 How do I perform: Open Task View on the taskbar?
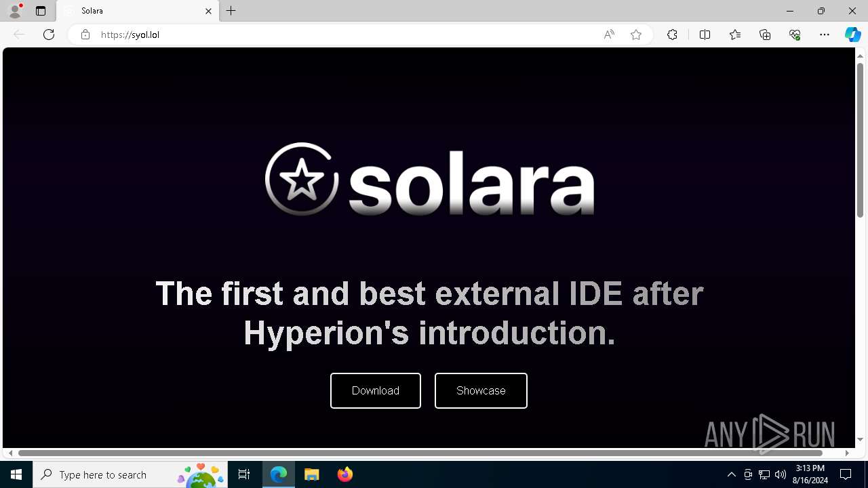tap(244, 474)
